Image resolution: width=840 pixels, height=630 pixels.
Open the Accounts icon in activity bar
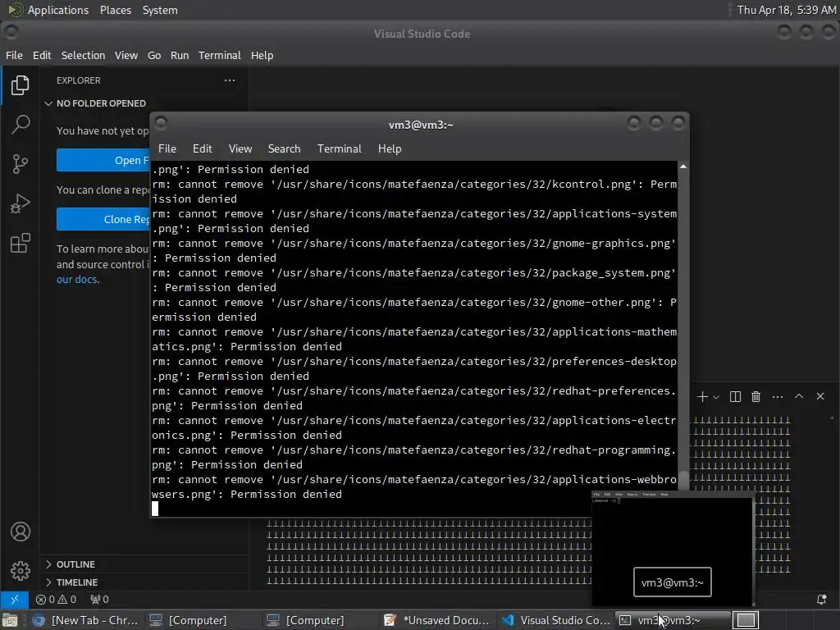tap(21, 532)
